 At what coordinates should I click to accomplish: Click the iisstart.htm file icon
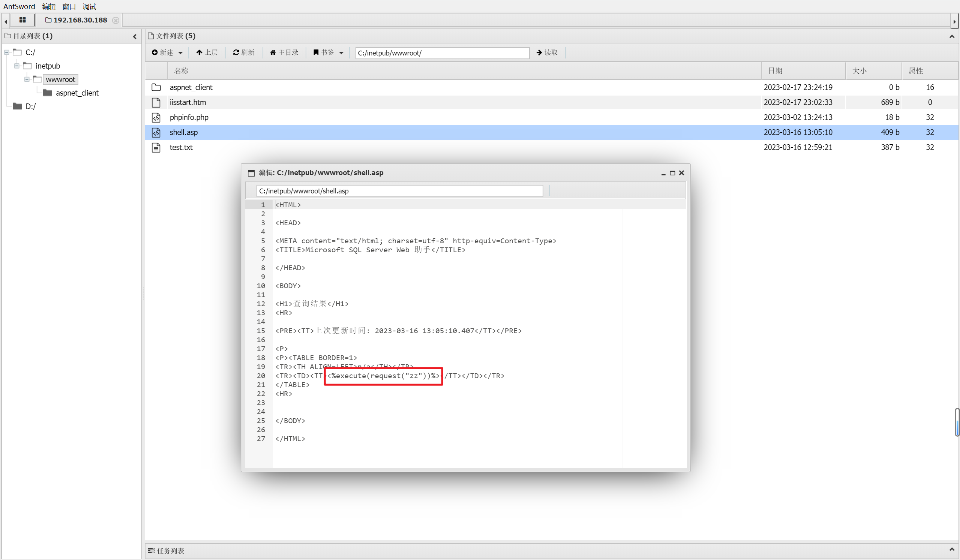click(156, 102)
